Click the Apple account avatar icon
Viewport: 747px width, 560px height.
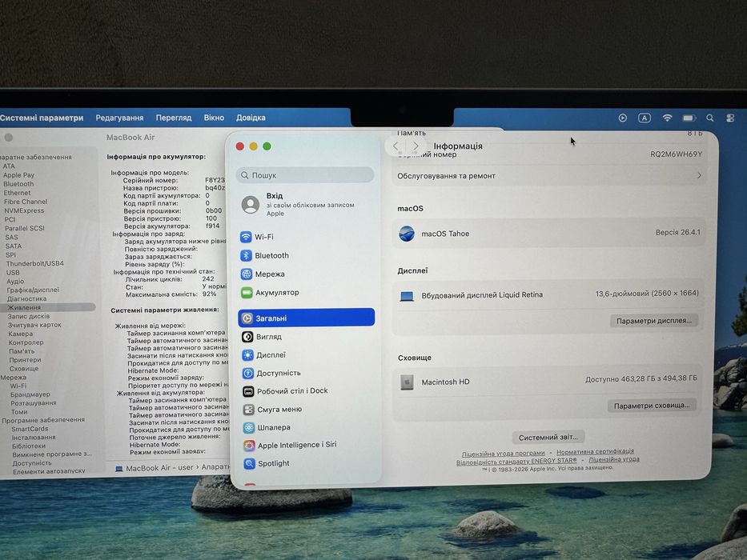[250, 205]
